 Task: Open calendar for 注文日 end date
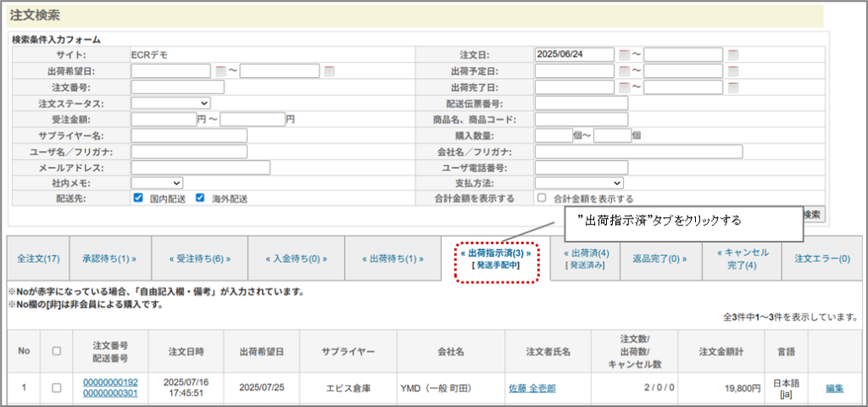732,55
